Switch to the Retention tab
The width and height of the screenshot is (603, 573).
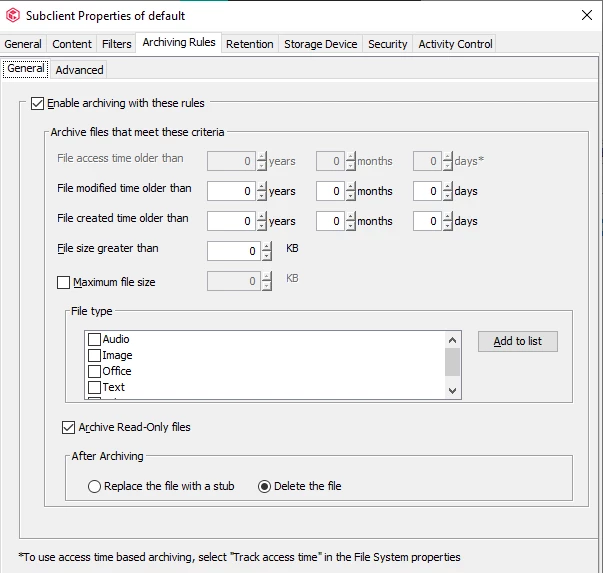[249, 44]
